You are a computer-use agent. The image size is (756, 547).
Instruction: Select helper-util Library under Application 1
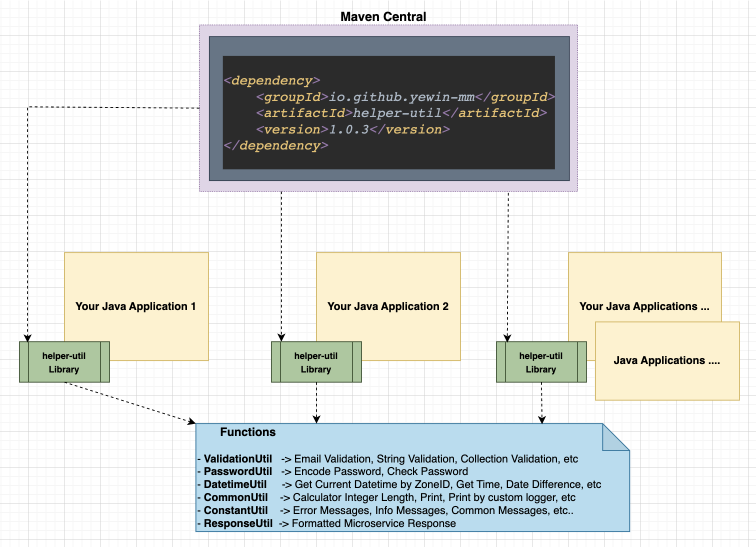[64, 362]
